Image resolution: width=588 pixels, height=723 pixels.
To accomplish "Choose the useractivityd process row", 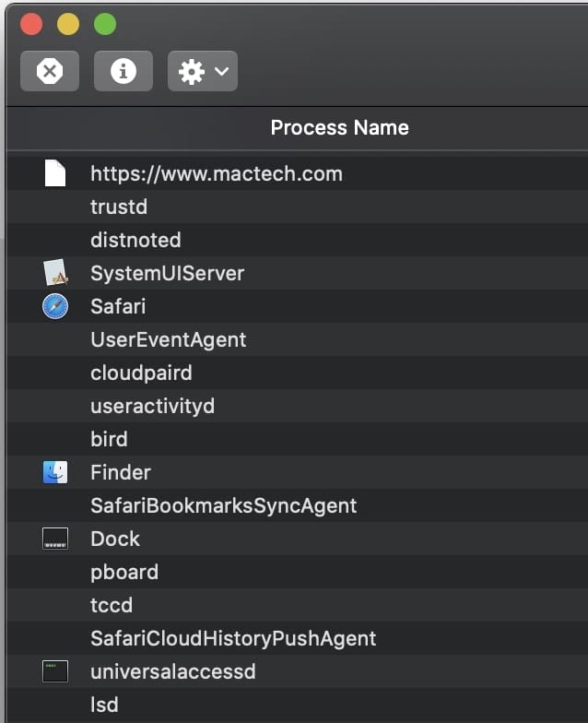I will tap(152, 406).
